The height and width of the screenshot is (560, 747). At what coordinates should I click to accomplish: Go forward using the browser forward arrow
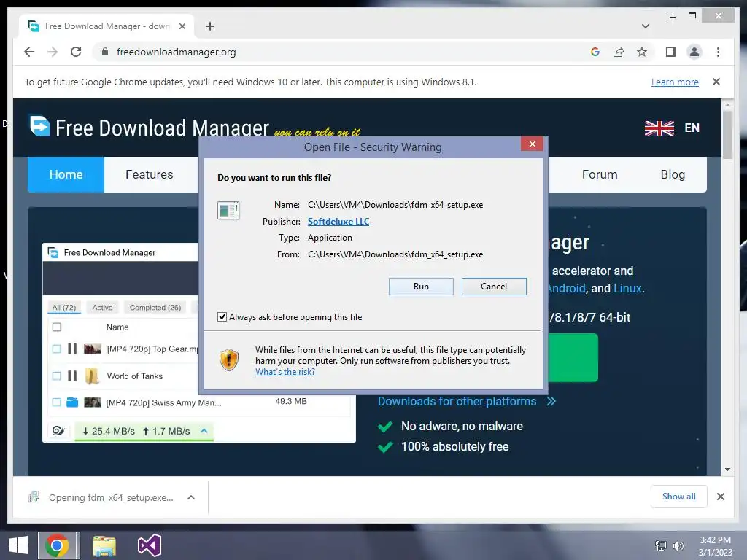[53, 52]
